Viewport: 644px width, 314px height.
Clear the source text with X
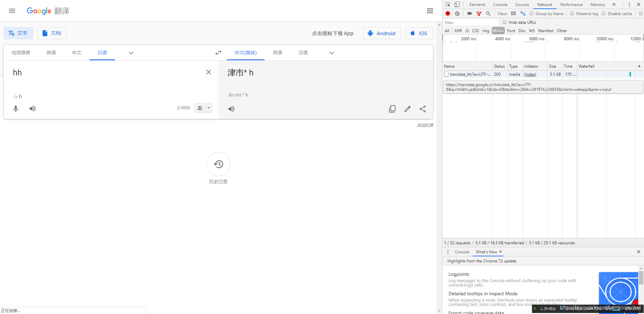coord(208,72)
